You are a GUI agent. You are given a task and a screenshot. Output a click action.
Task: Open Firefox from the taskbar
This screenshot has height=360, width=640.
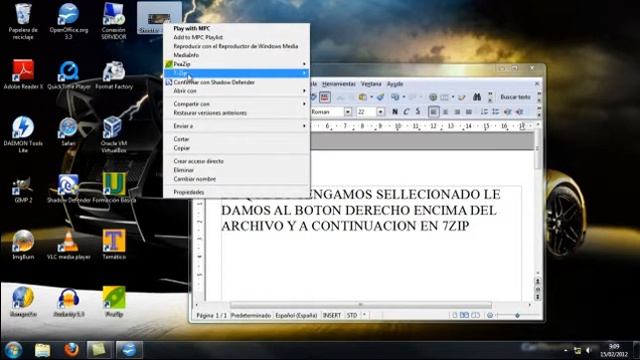coord(71,350)
